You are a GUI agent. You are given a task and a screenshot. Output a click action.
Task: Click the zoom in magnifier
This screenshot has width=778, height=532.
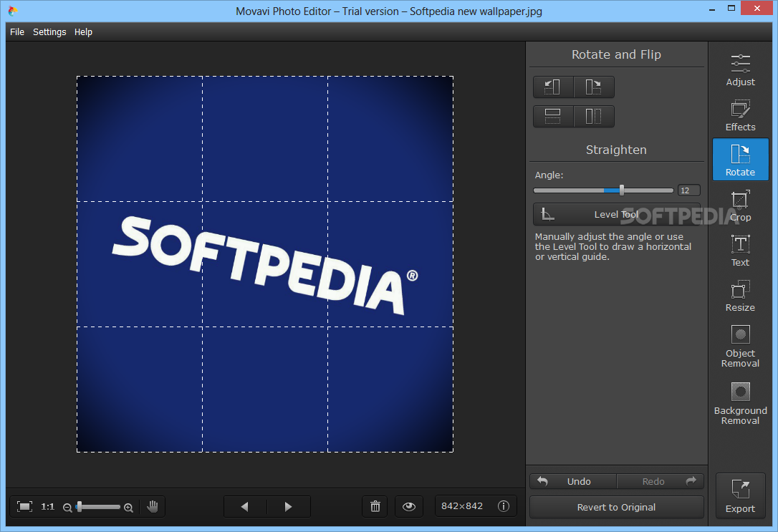click(x=128, y=507)
